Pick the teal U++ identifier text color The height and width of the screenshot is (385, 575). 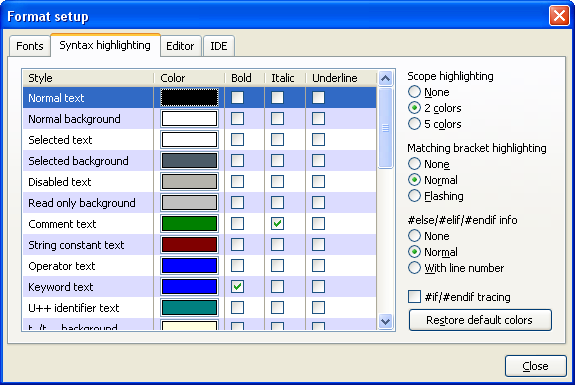pos(189,308)
